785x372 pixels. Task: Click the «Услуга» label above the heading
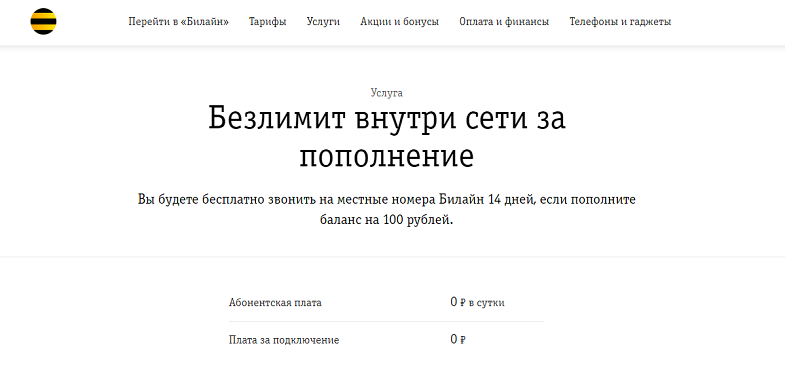coord(386,93)
